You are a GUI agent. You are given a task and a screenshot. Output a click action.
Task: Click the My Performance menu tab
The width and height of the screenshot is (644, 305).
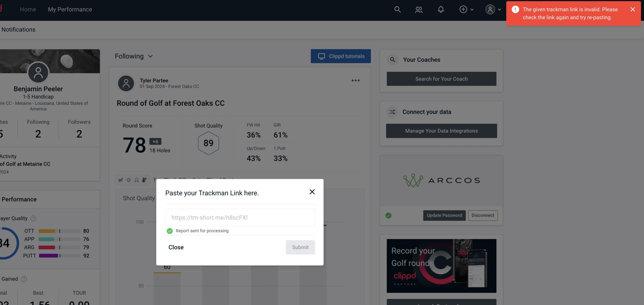coord(70,9)
